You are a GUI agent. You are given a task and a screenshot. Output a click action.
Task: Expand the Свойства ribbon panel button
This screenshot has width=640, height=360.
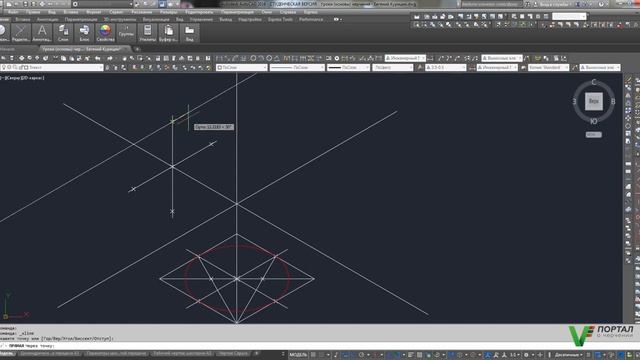[105, 33]
